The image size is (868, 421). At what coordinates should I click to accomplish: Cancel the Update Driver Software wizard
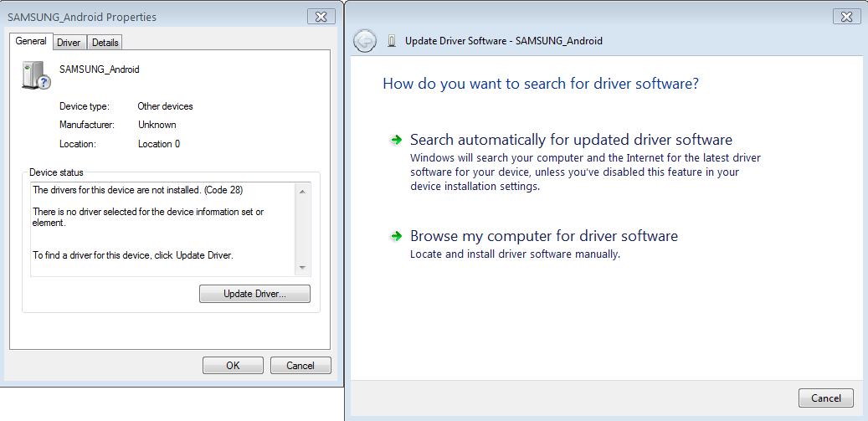click(825, 398)
